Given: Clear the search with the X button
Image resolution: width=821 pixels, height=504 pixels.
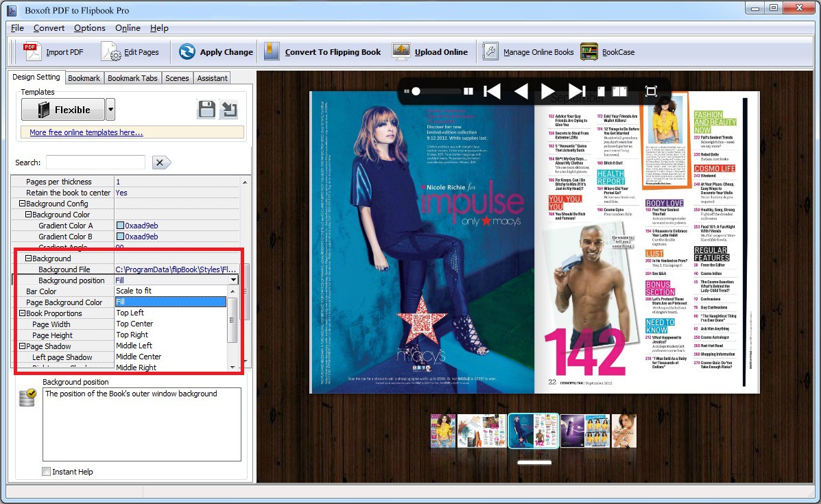Looking at the screenshot, I should (x=160, y=163).
